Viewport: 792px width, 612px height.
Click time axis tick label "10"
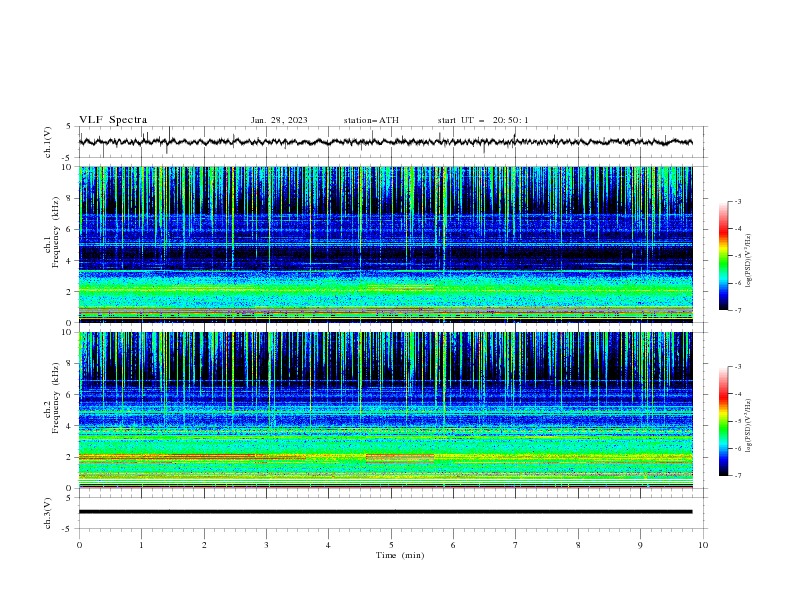[x=703, y=545]
